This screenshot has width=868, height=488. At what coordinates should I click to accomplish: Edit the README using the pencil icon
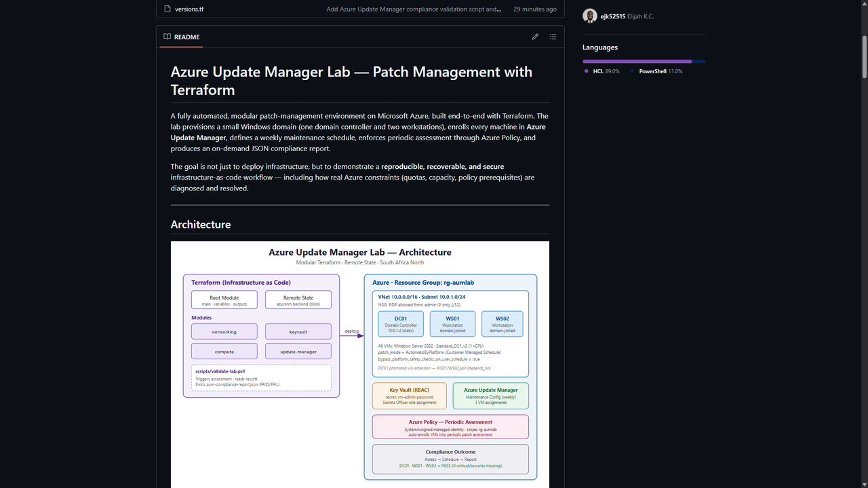535,37
